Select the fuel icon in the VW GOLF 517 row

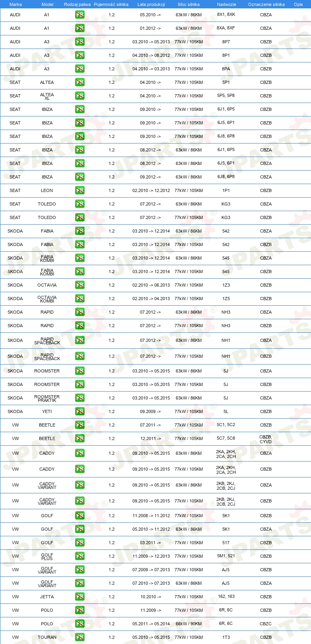point(80,543)
